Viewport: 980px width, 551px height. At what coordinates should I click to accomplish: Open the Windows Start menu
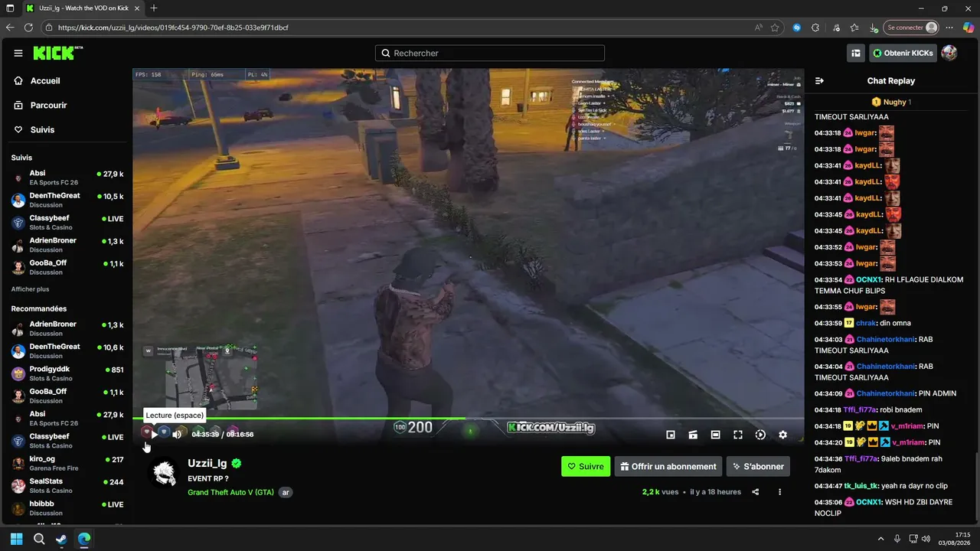coord(16,539)
